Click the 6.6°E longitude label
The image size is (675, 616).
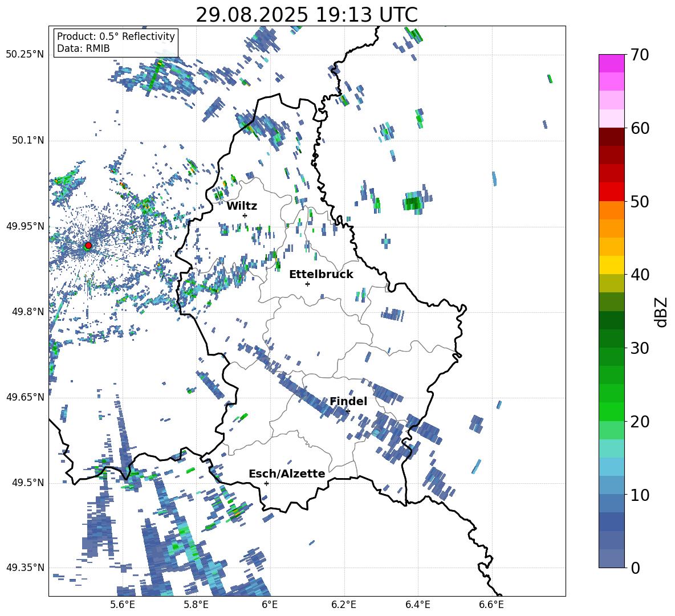(491, 605)
